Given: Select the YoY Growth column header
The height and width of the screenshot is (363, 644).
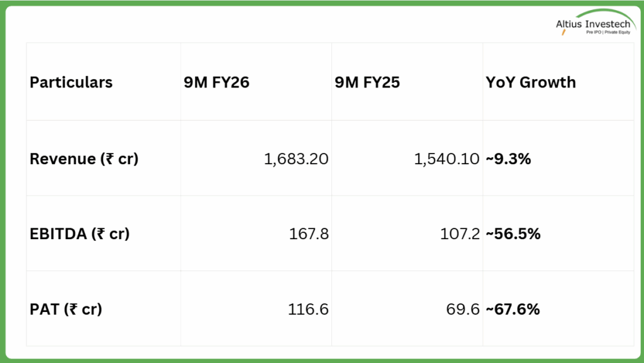Looking at the screenshot, I should (531, 82).
